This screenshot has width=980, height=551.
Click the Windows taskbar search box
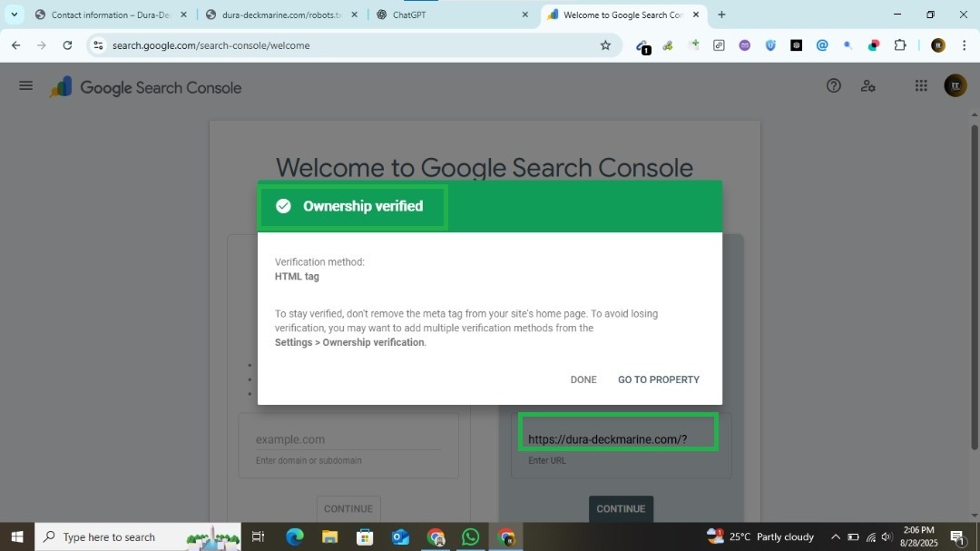pyautogui.click(x=136, y=536)
